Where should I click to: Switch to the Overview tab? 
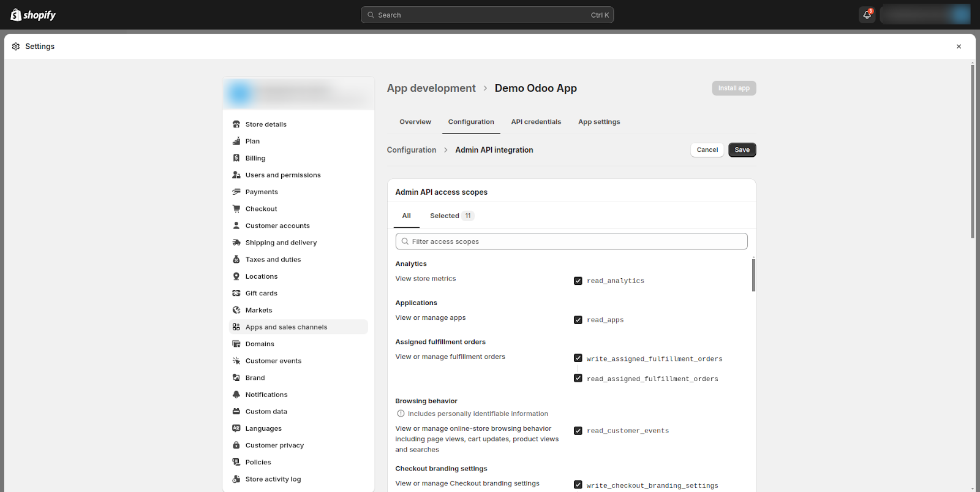pos(415,122)
